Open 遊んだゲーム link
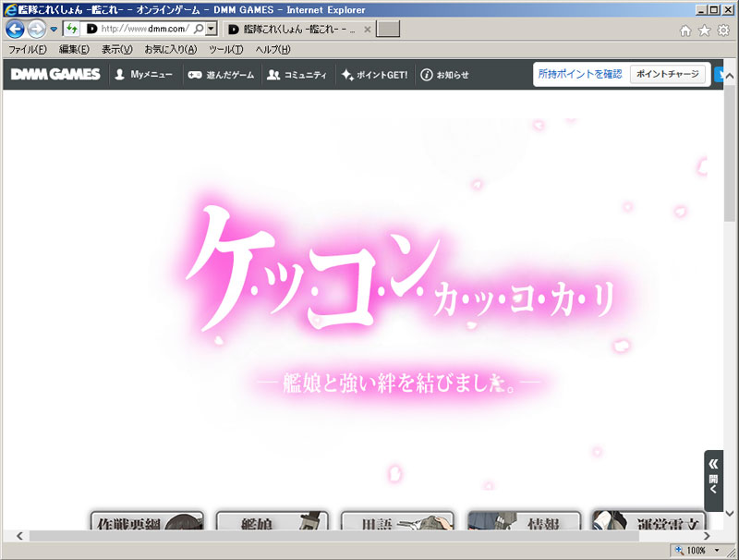 [230, 75]
